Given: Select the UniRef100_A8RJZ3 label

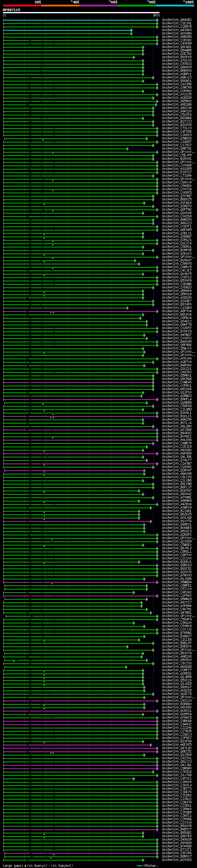Looking at the screenshot, I should [177, 78].
